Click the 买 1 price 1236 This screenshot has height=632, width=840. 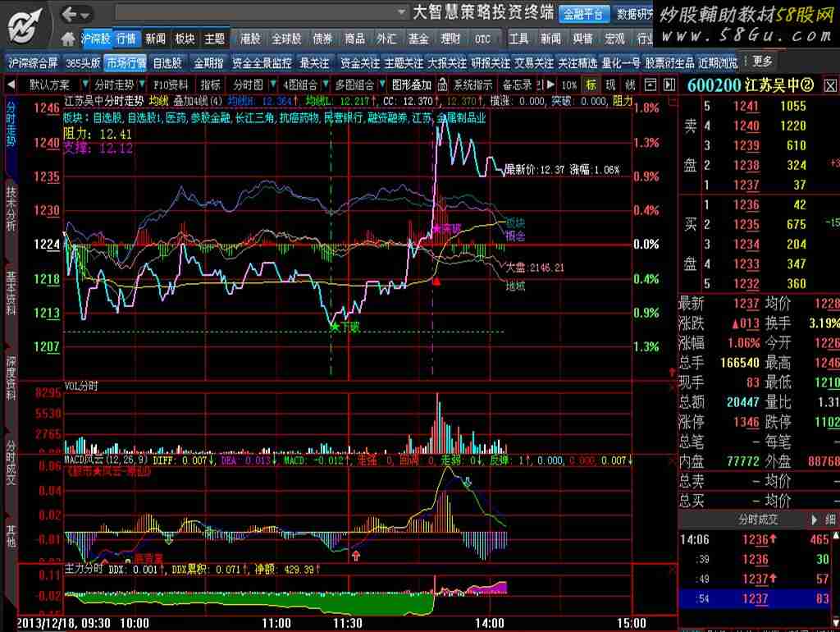pos(746,204)
